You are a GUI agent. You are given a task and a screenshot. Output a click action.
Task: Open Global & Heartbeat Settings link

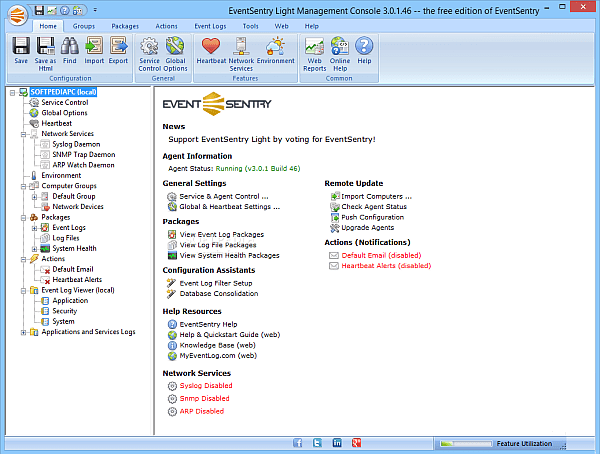click(x=230, y=207)
